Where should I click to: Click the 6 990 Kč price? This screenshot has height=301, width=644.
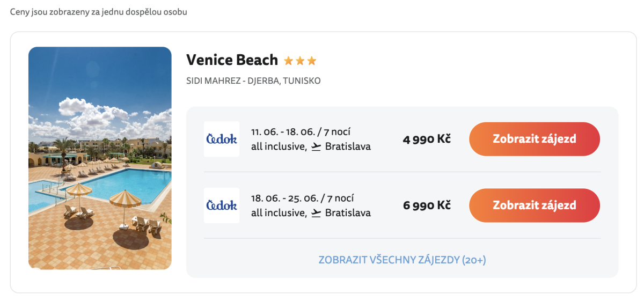pyautogui.click(x=427, y=205)
